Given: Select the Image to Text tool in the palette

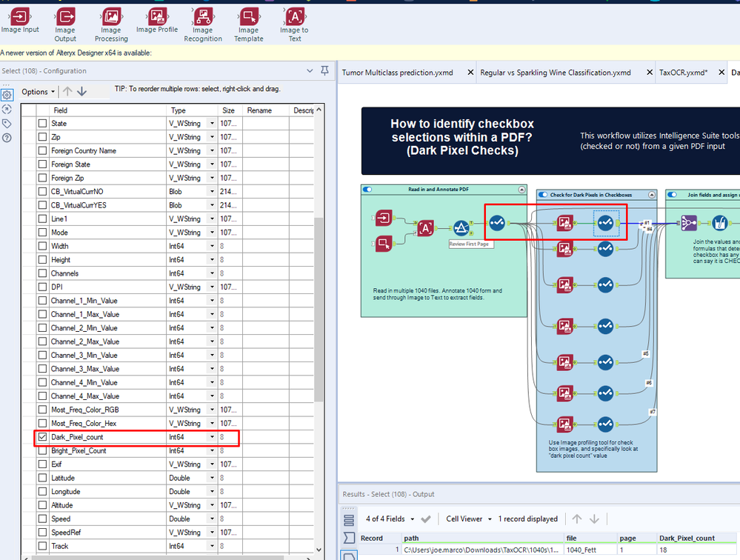Looking at the screenshot, I should [x=295, y=25].
